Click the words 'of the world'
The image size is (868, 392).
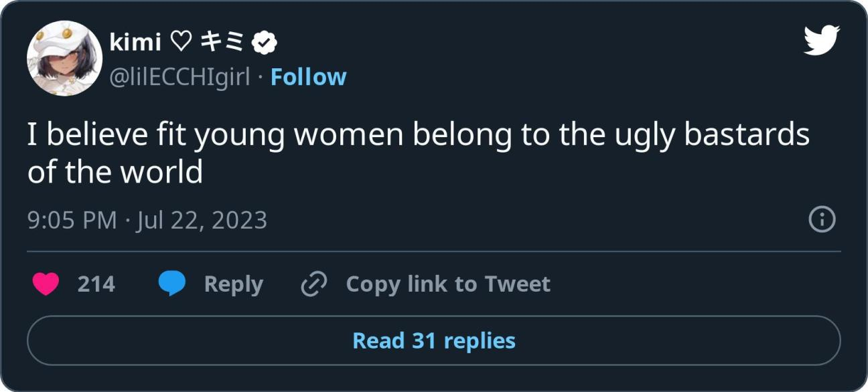(115, 173)
